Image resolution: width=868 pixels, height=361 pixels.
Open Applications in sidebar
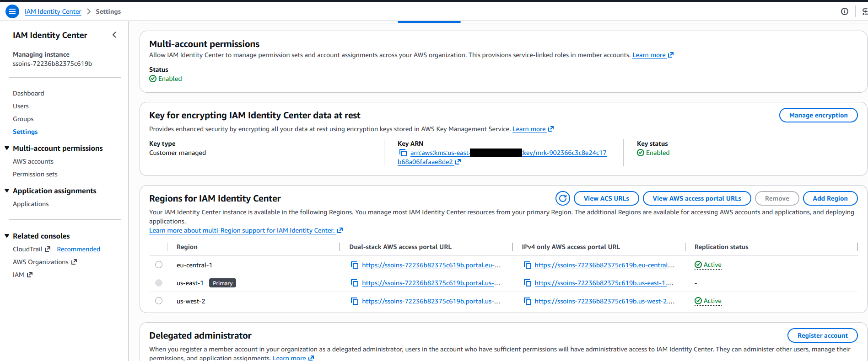pos(31,204)
